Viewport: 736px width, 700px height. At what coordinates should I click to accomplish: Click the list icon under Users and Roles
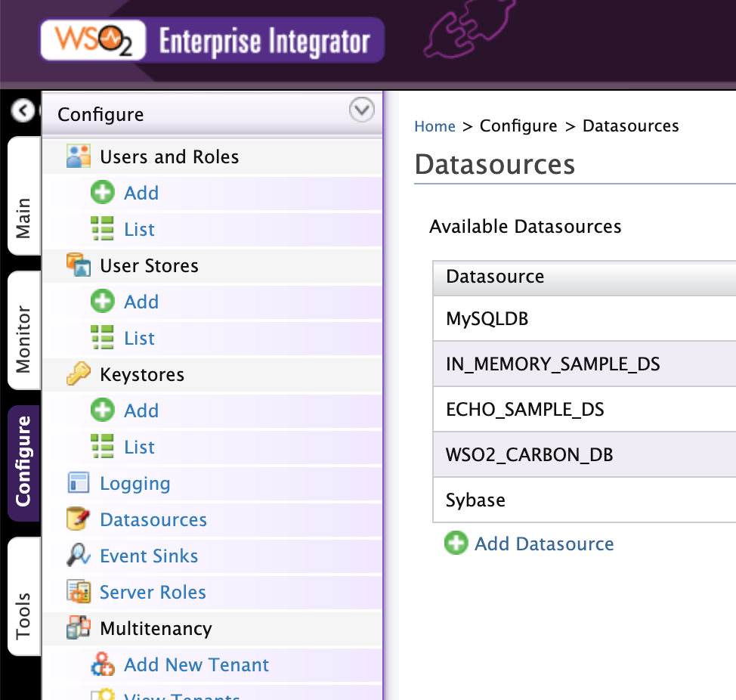coord(102,228)
